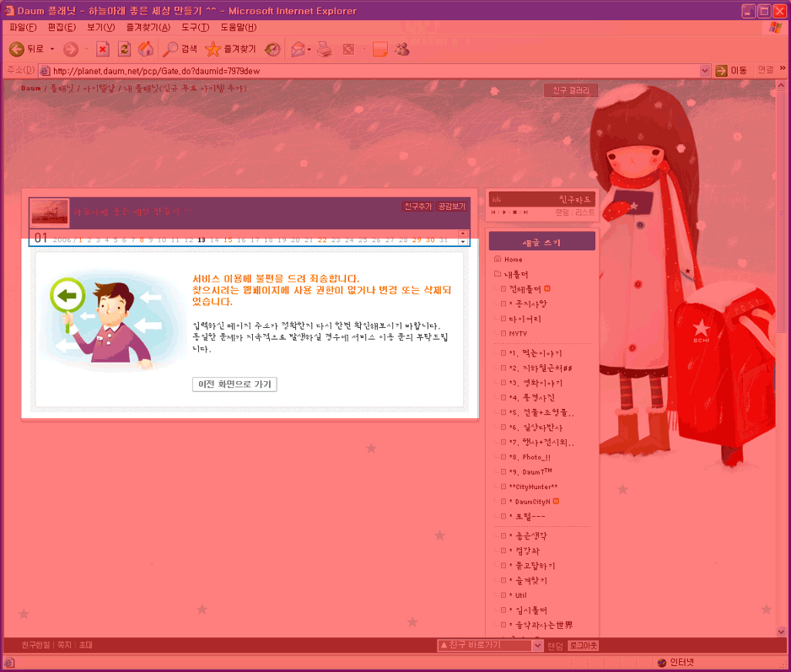Click the planet profile thumbnail image
The height and width of the screenshot is (672, 791).
50,212
